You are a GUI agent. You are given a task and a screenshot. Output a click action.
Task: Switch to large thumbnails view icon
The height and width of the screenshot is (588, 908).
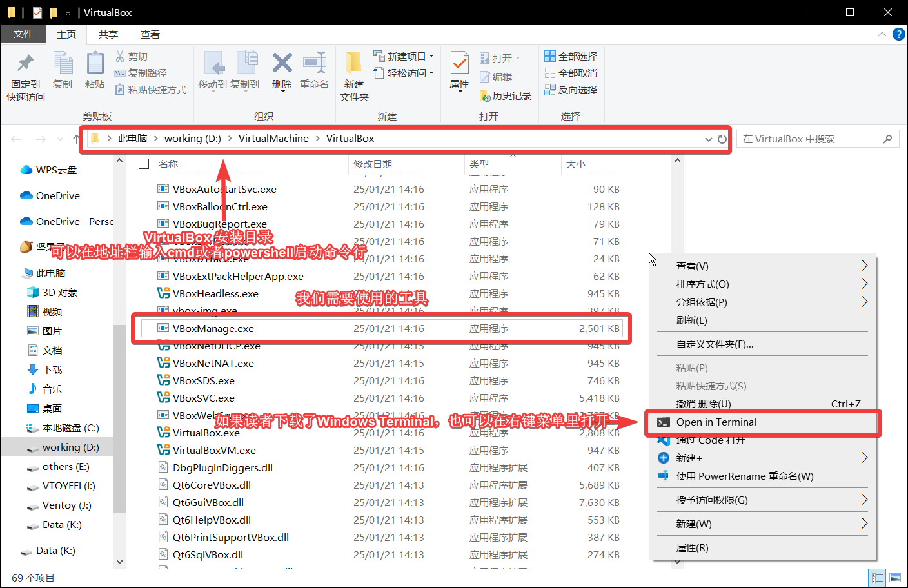[894, 578]
